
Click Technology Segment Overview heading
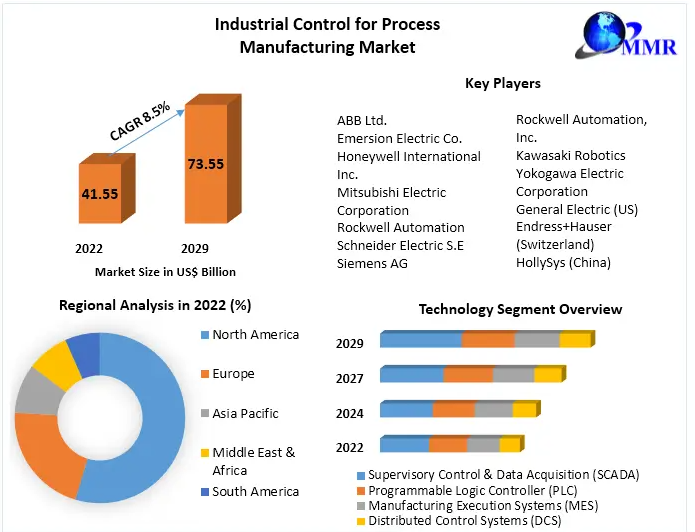[521, 309]
